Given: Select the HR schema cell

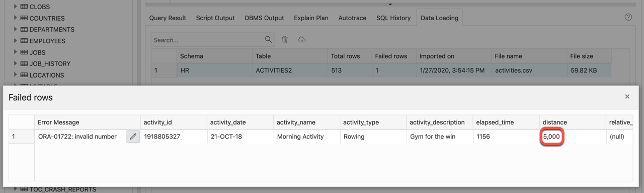Looking at the screenshot, I should click(x=214, y=71).
